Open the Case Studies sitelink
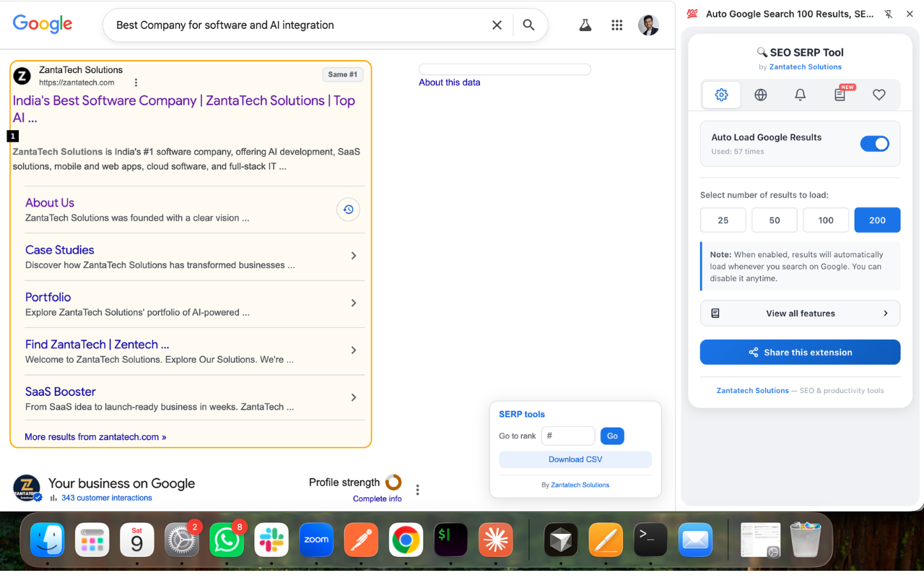This screenshot has height=578, width=924. coord(60,250)
